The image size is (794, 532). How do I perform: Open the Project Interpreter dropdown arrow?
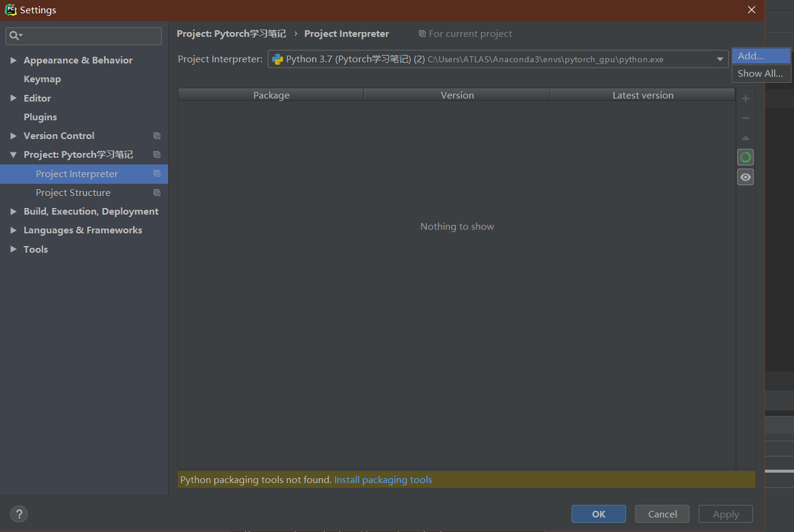tap(720, 59)
